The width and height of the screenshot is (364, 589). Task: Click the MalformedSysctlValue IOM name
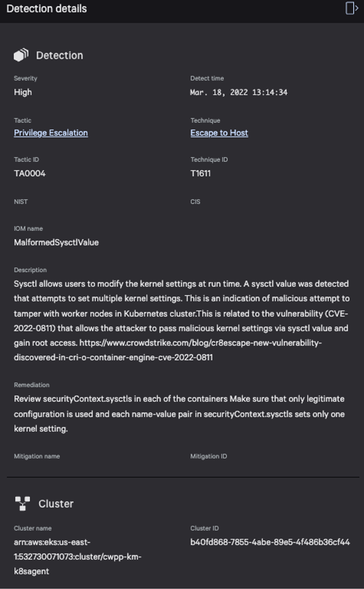click(x=56, y=242)
